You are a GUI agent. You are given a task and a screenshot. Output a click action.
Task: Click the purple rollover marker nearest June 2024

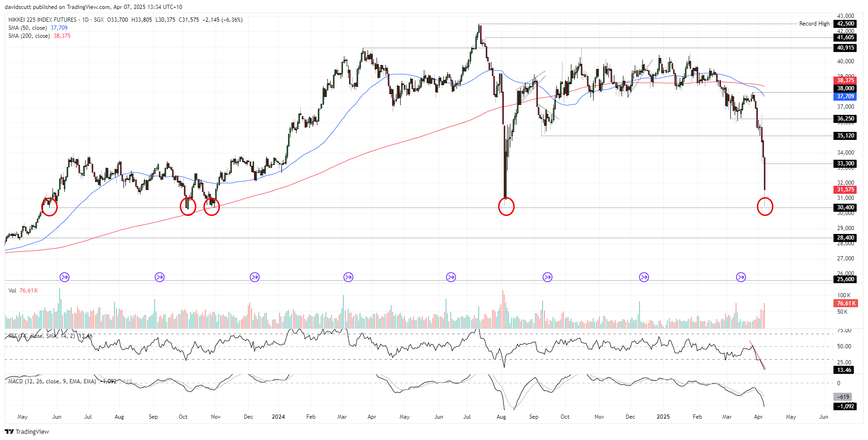click(x=451, y=277)
